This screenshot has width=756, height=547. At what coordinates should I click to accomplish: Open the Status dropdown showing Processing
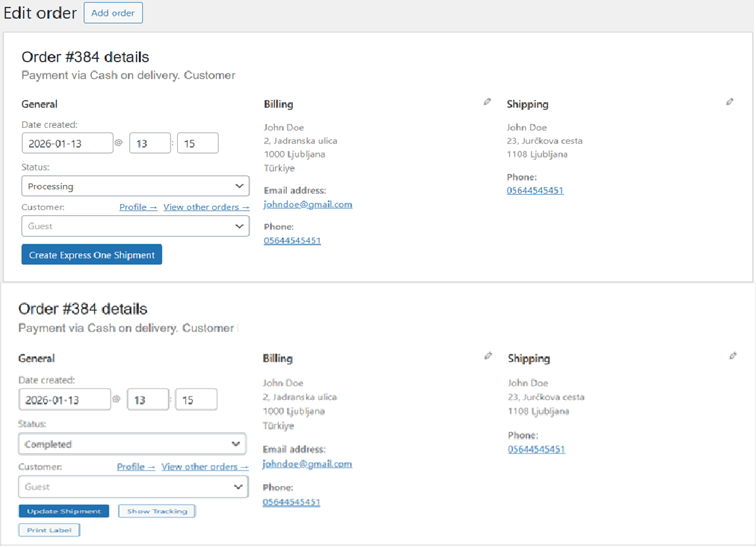(135, 186)
